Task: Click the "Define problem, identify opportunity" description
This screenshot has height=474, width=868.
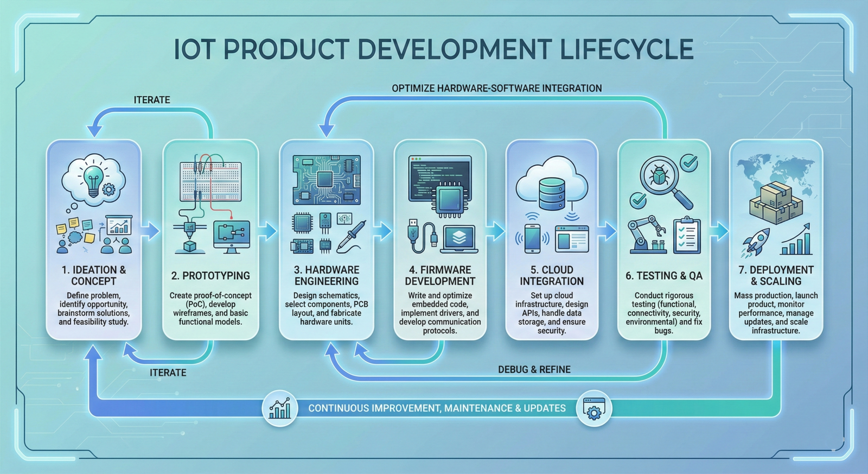Action: click(x=93, y=308)
